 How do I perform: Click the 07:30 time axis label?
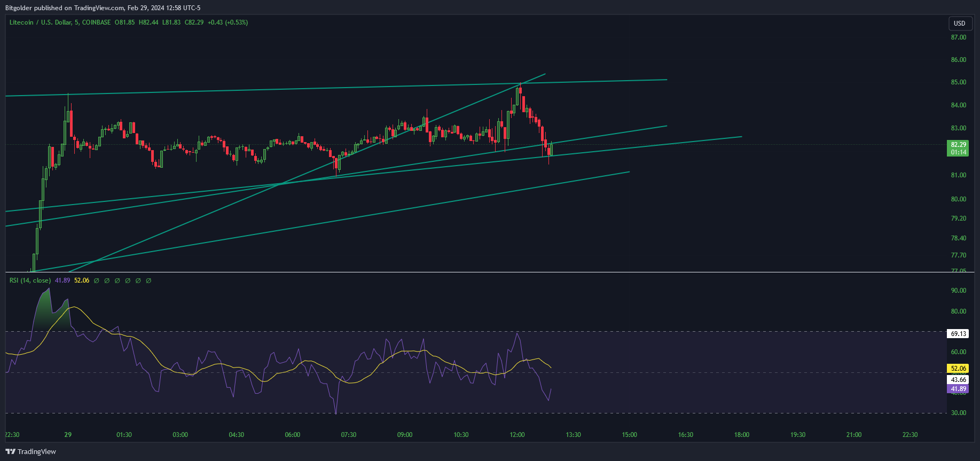tap(349, 435)
